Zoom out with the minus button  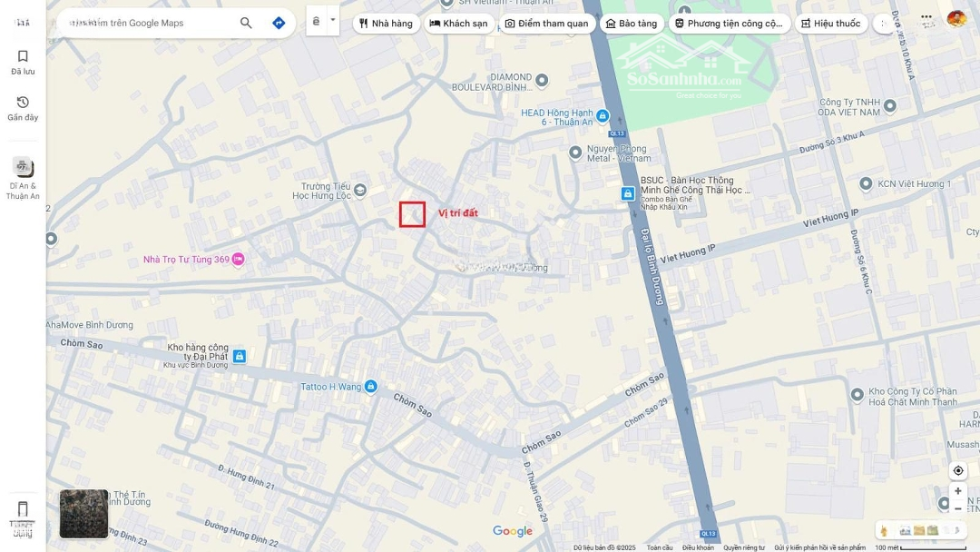tap(957, 508)
